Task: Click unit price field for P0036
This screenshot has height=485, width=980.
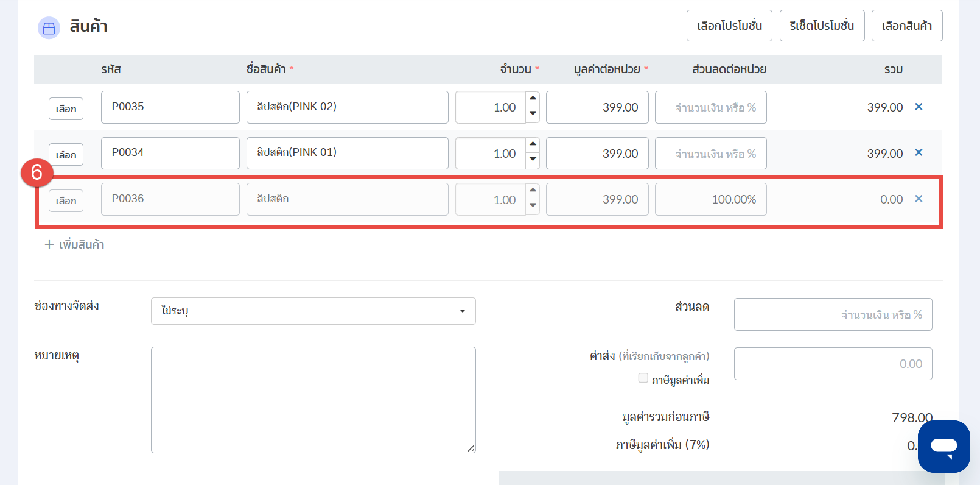Action: pyautogui.click(x=597, y=199)
